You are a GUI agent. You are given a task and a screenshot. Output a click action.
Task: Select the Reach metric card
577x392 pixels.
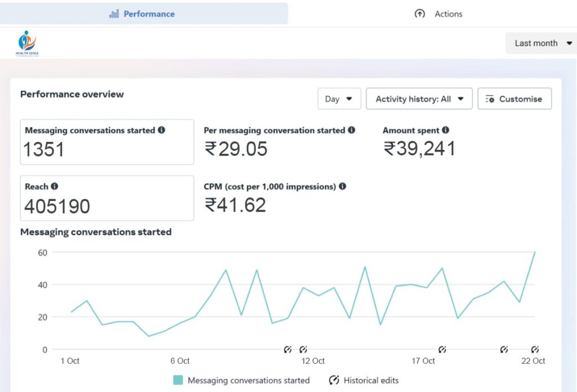coord(106,198)
